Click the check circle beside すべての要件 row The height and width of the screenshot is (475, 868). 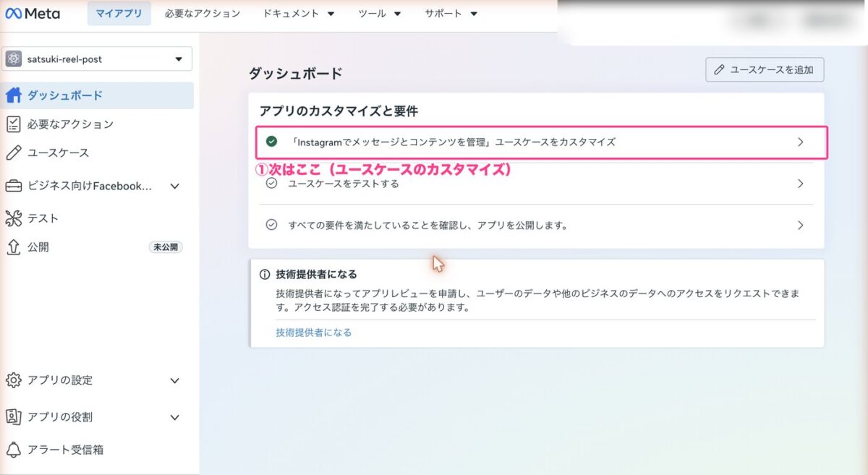click(271, 225)
